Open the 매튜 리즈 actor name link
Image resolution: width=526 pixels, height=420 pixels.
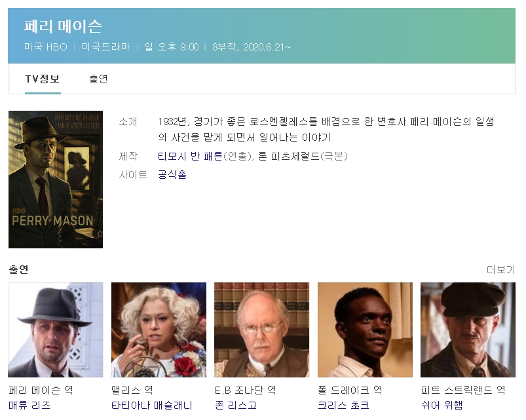(29, 406)
